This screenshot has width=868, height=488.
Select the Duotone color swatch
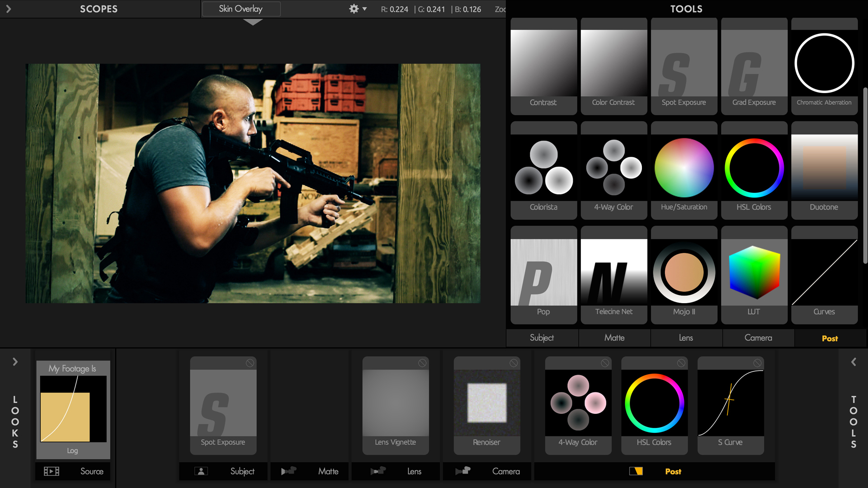[x=825, y=167]
